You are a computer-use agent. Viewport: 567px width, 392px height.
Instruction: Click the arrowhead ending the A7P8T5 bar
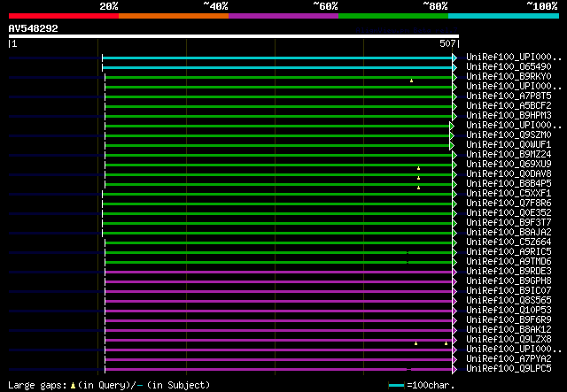454,96
